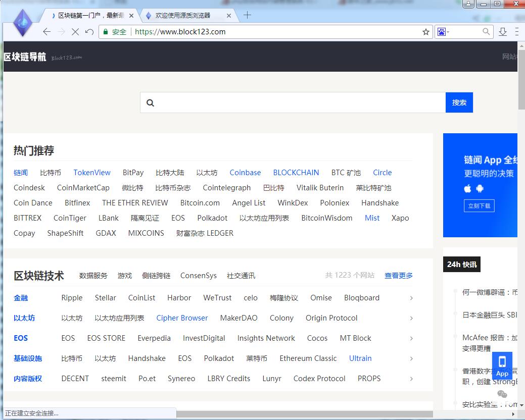Click the vertical scrollbar thumb
The image size is (525, 420).
tap(521, 79)
